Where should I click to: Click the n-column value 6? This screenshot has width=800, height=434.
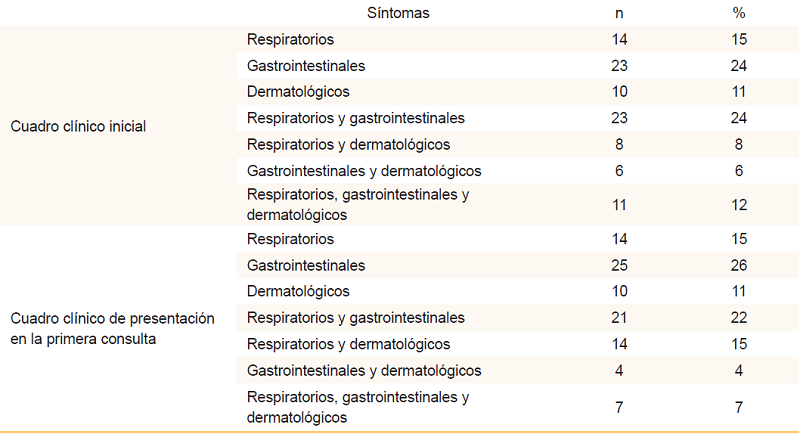coord(620,170)
